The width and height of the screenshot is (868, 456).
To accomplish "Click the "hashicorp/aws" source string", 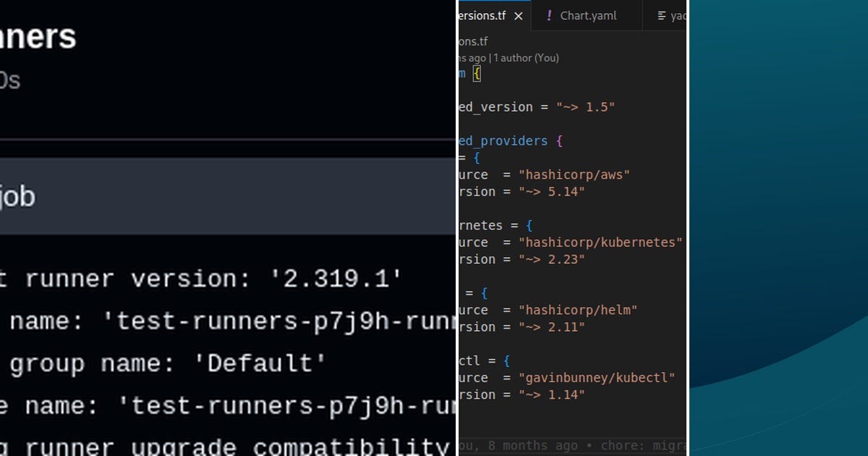I will click(x=574, y=174).
